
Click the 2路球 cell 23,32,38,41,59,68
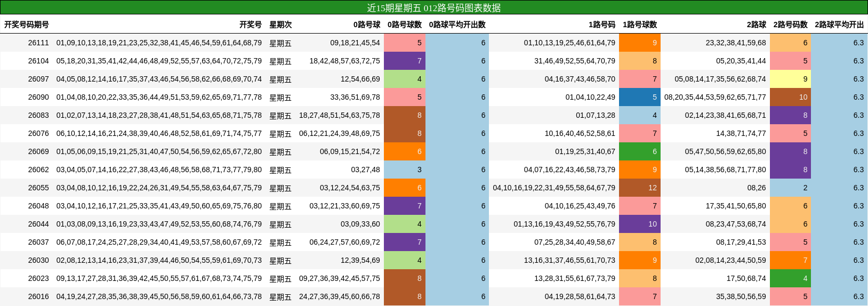(x=736, y=43)
